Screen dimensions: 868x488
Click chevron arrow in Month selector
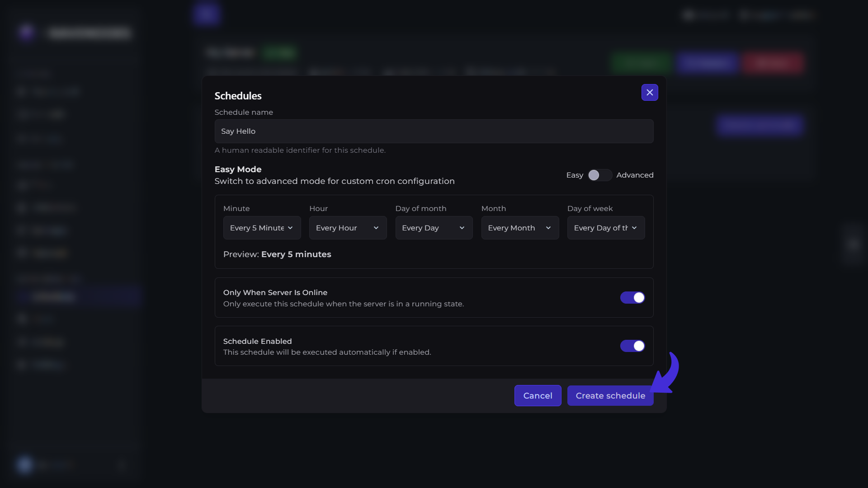[548, 228]
